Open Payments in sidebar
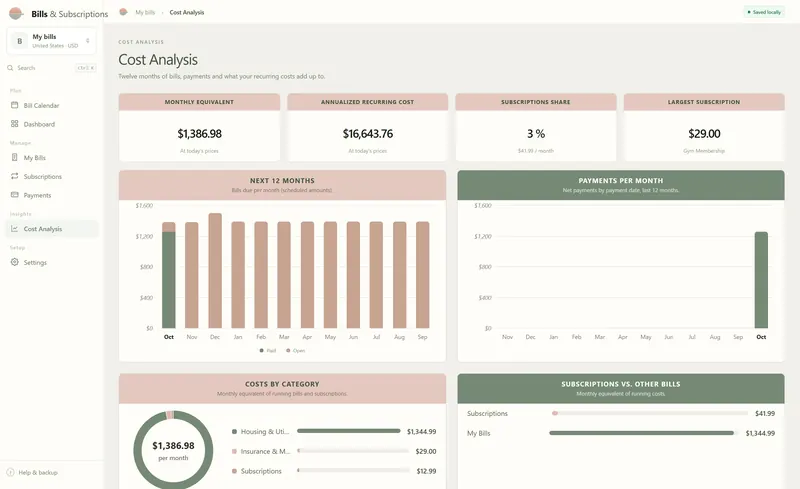Viewport: 800px width, 489px height. click(x=52, y=195)
